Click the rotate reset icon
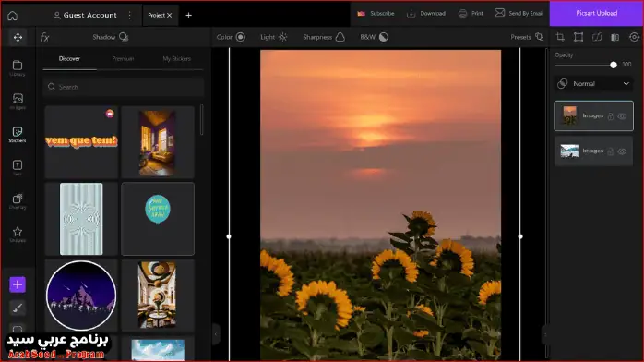This screenshot has width=644, height=362. point(634,37)
